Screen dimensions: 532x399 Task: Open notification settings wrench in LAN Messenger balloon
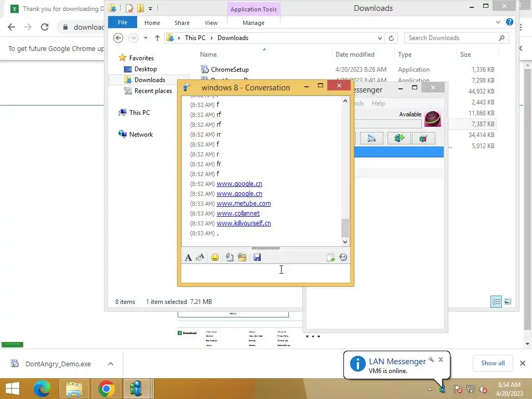coord(431,360)
